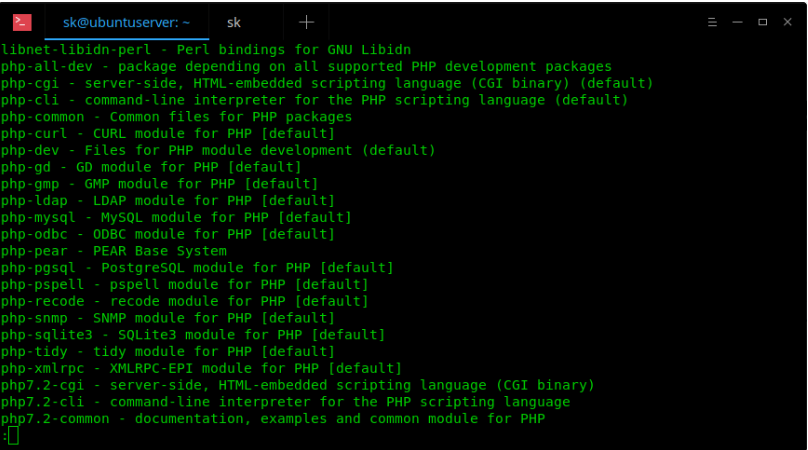Open a new tab with the plus icon
Viewport: 808px width, 450px height.
306,22
